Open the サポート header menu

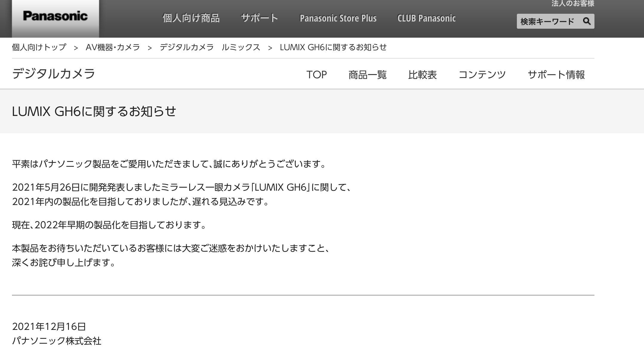(x=260, y=18)
